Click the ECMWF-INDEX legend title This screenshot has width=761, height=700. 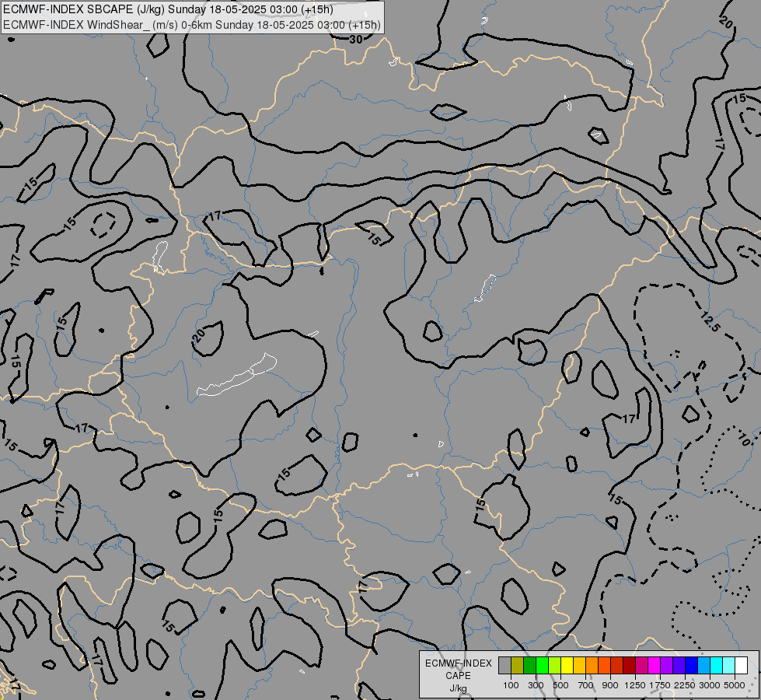tap(459, 663)
